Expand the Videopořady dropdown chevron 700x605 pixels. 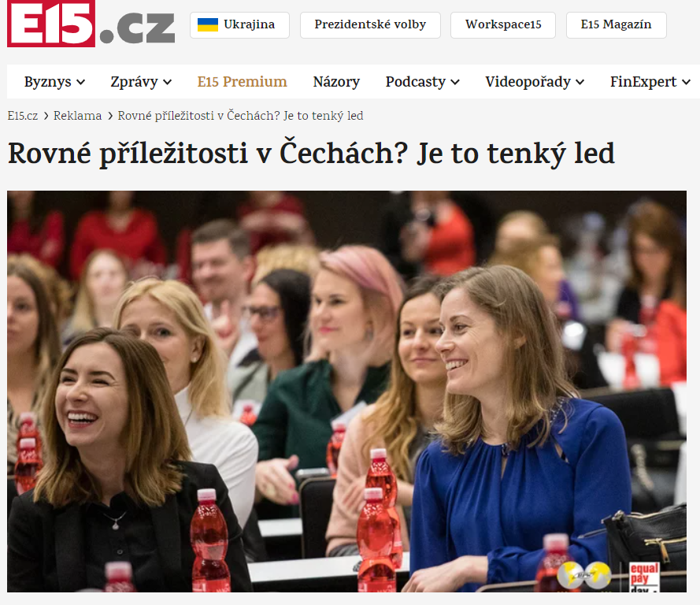click(580, 82)
